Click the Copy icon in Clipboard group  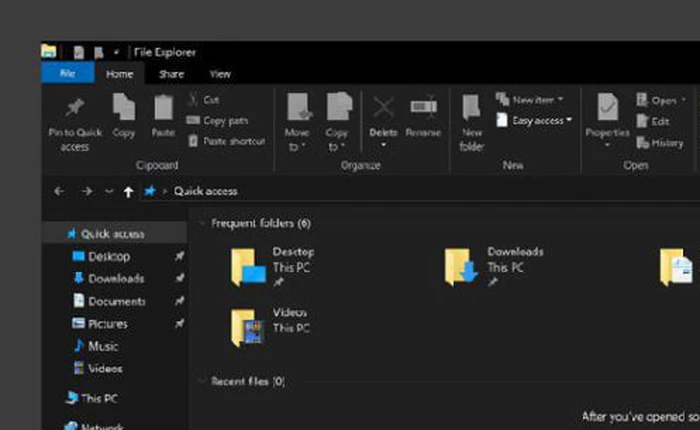point(124,107)
